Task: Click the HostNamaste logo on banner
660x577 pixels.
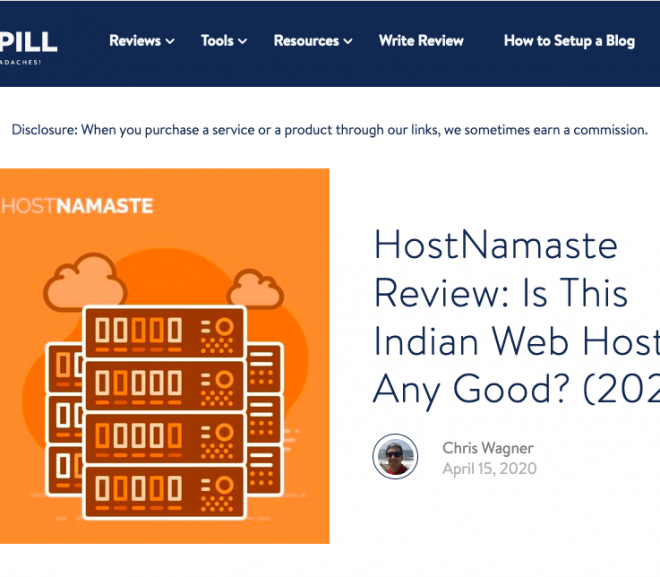Action: click(77, 206)
